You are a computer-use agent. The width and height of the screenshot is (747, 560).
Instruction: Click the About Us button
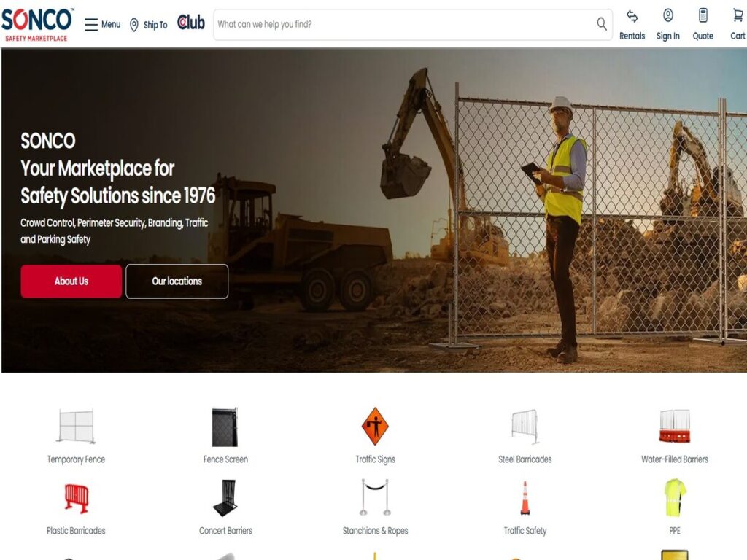[71, 281]
